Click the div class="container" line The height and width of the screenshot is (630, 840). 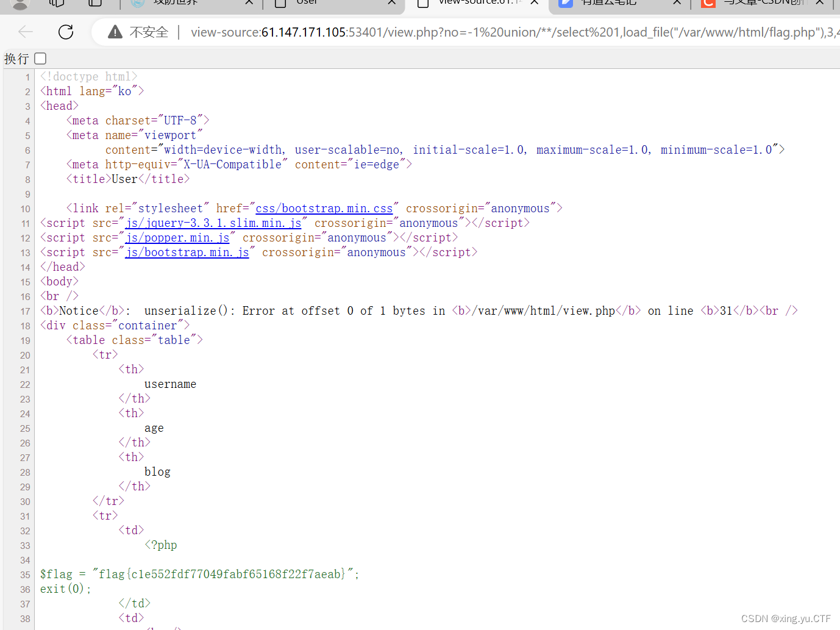115,326
